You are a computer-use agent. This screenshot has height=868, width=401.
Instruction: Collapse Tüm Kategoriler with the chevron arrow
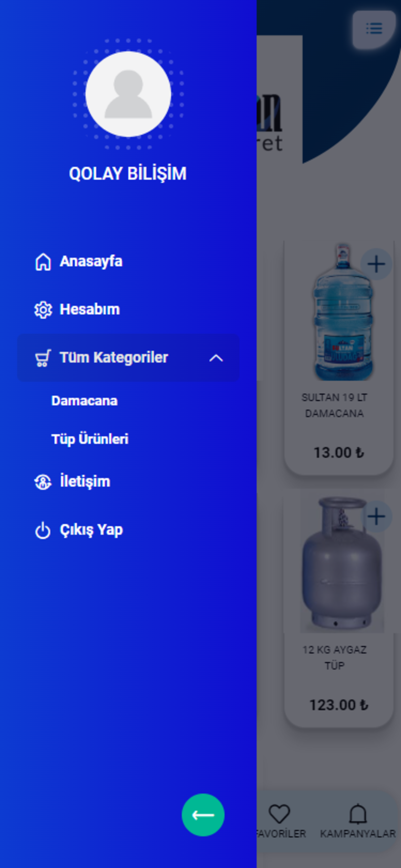point(216,358)
